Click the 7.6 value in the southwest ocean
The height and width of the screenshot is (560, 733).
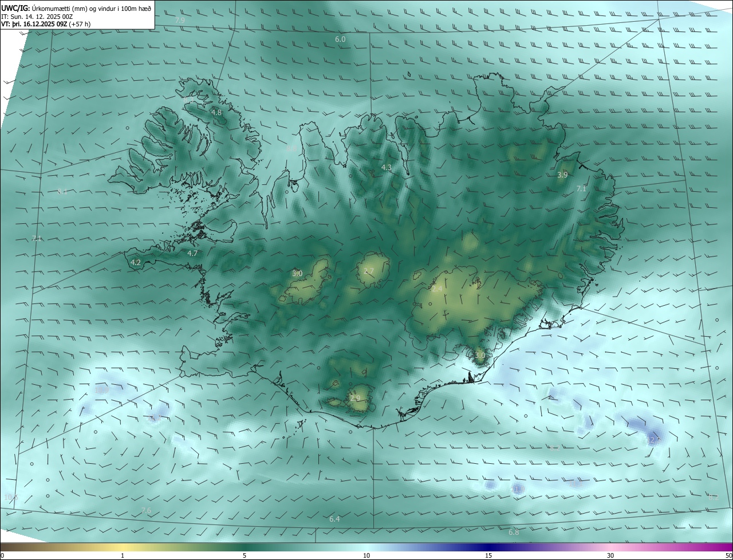pyautogui.click(x=146, y=510)
